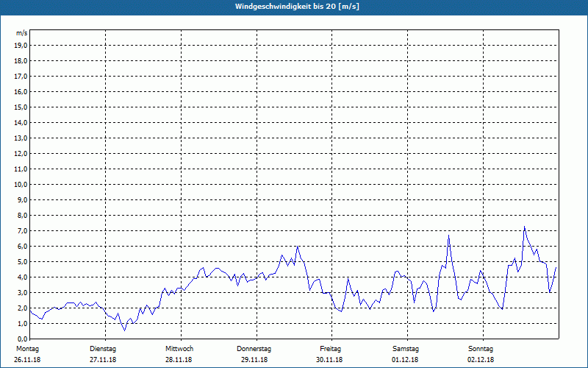Image resolution: width=588 pixels, height=368 pixels.
Task: Click the date 02.12.18
Action: click(x=481, y=360)
